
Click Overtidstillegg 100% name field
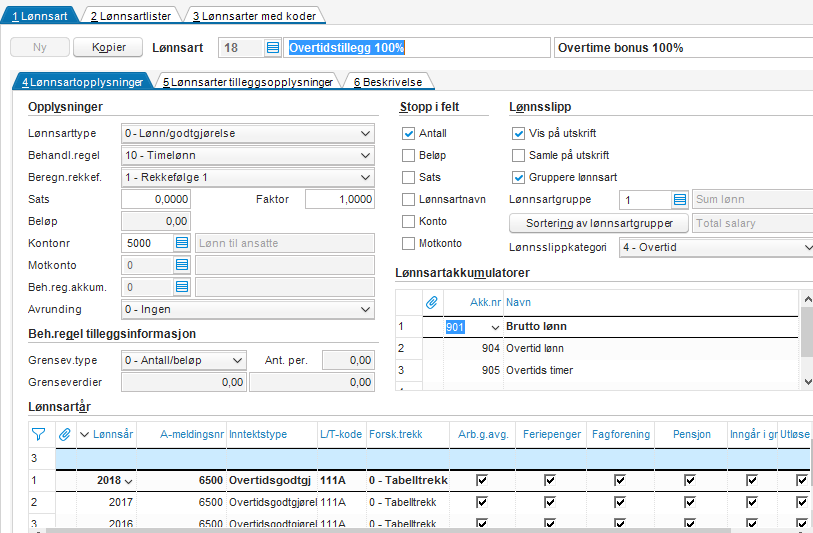click(x=416, y=48)
